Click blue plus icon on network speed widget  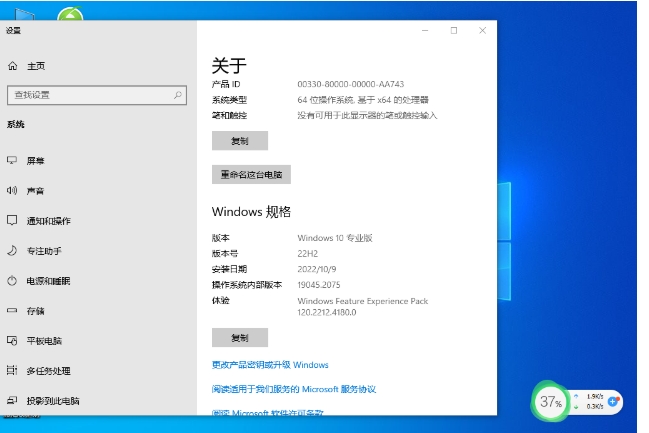pyautogui.click(x=613, y=400)
